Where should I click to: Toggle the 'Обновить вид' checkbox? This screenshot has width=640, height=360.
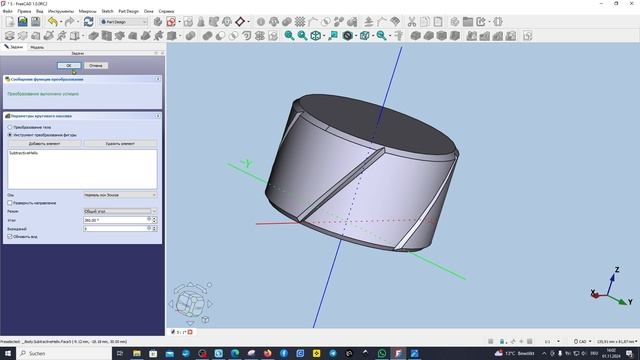(10, 236)
